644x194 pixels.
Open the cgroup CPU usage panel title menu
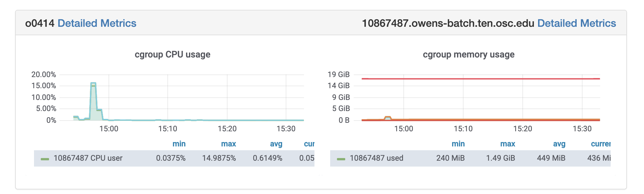pos(172,55)
